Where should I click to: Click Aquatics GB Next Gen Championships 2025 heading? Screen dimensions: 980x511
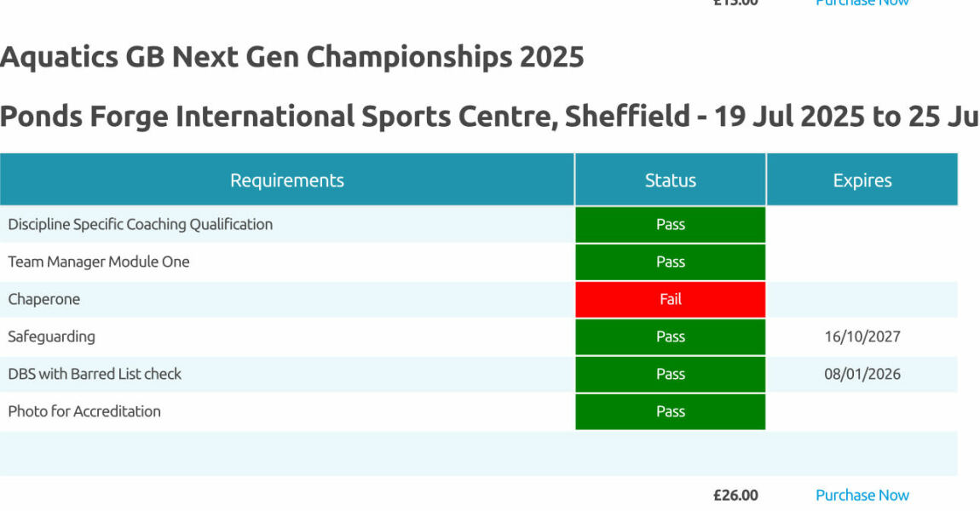[292, 57]
